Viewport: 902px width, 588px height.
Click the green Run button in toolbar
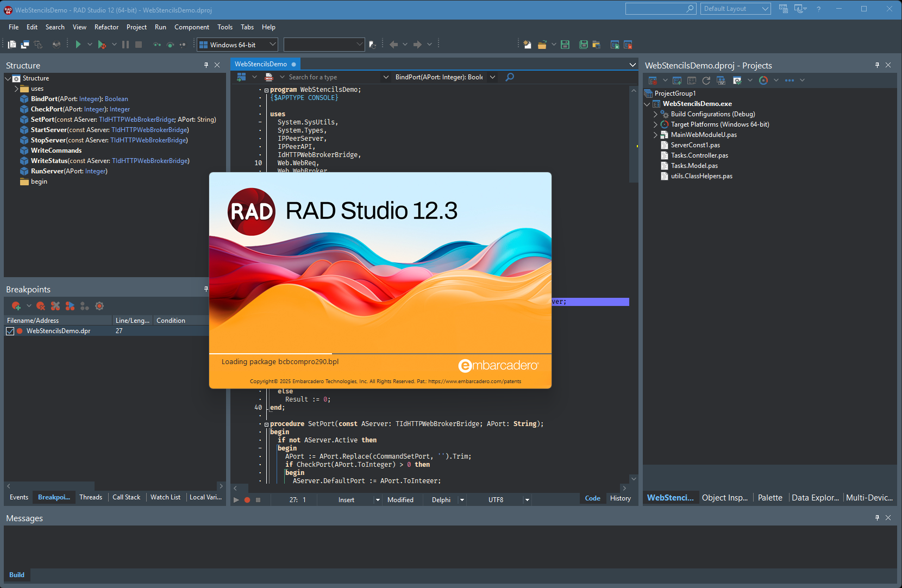pyautogui.click(x=78, y=45)
